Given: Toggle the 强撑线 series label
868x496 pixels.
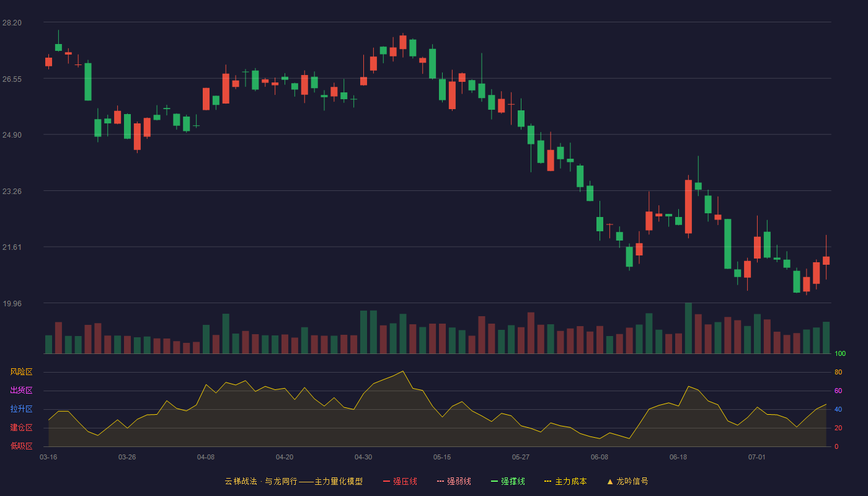Looking at the screenshot, I should 513,481.
